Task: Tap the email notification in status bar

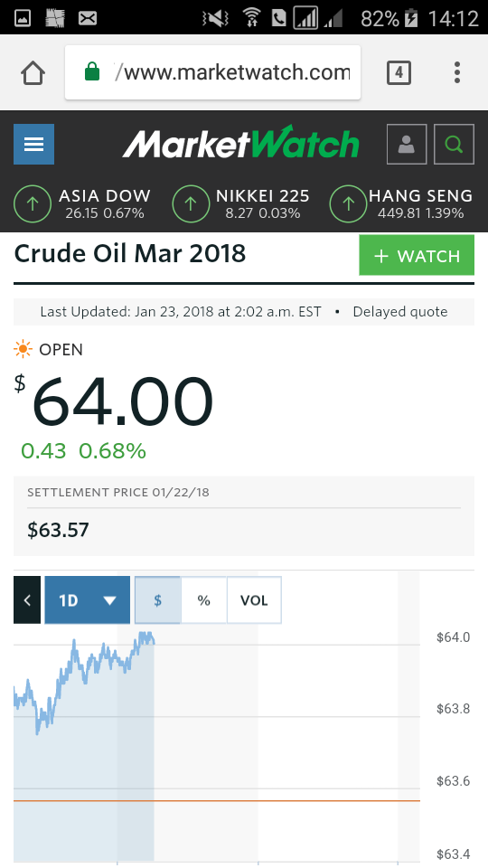Action: (x=88, y=18)
